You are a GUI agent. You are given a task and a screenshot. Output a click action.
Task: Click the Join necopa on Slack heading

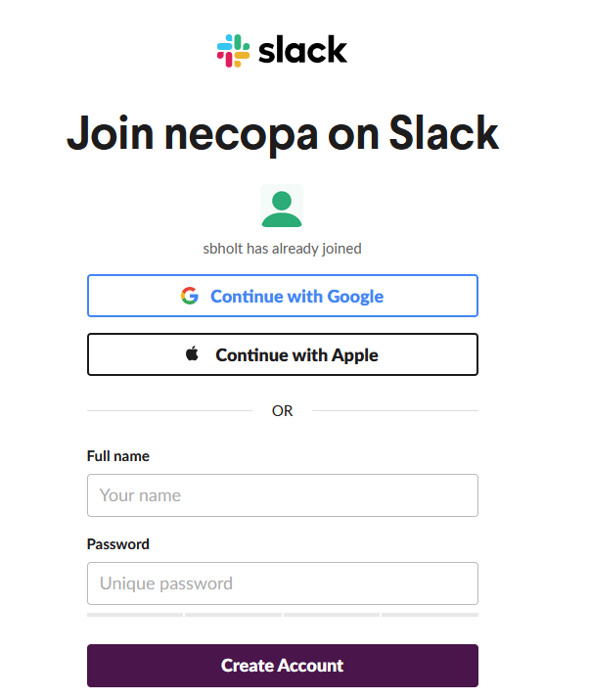(282, 134)
